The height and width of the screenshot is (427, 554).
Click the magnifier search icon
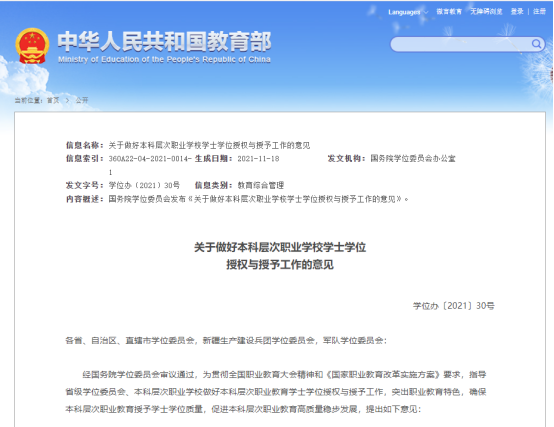pyautogui.click(x=536, y=44)
